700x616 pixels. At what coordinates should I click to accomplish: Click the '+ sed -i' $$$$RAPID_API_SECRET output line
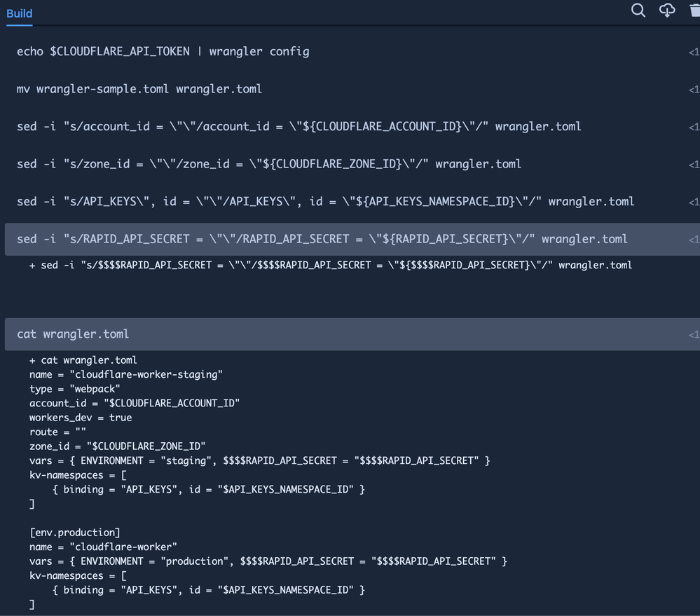coord(330,265)
